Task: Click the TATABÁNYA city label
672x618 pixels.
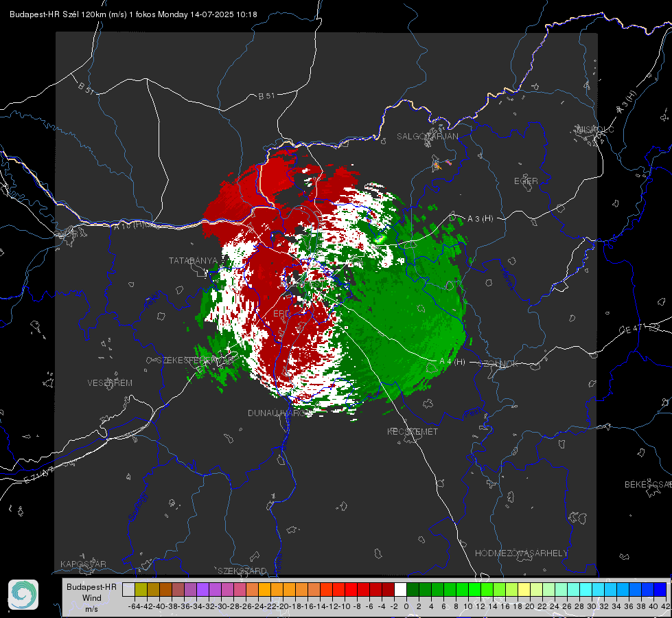Action: pos(194,261)
